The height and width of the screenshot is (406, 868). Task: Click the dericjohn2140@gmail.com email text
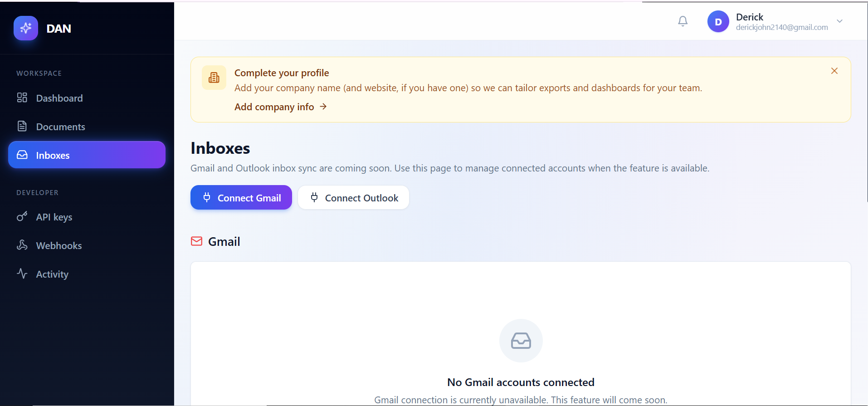(x=782, y=27)
